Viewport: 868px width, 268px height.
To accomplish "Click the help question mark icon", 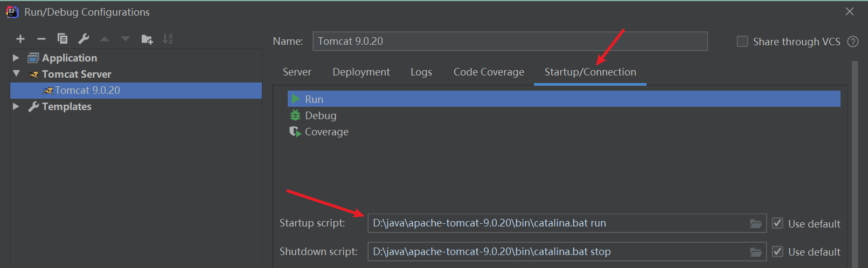I will click(853, 42).
